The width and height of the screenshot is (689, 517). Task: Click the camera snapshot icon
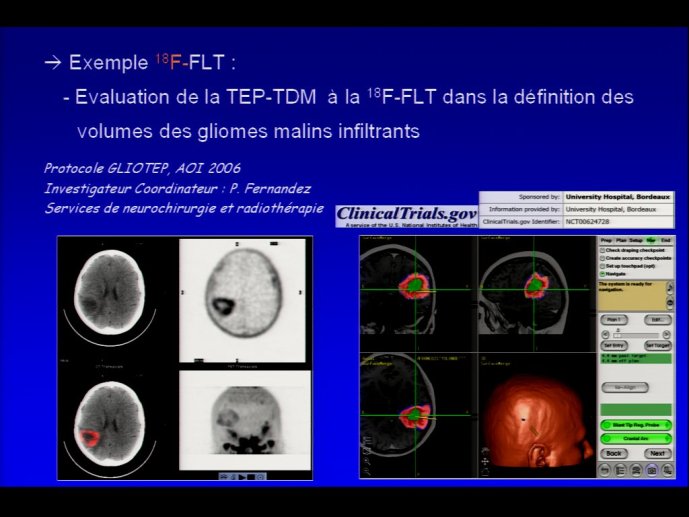(x=652, y=470)
